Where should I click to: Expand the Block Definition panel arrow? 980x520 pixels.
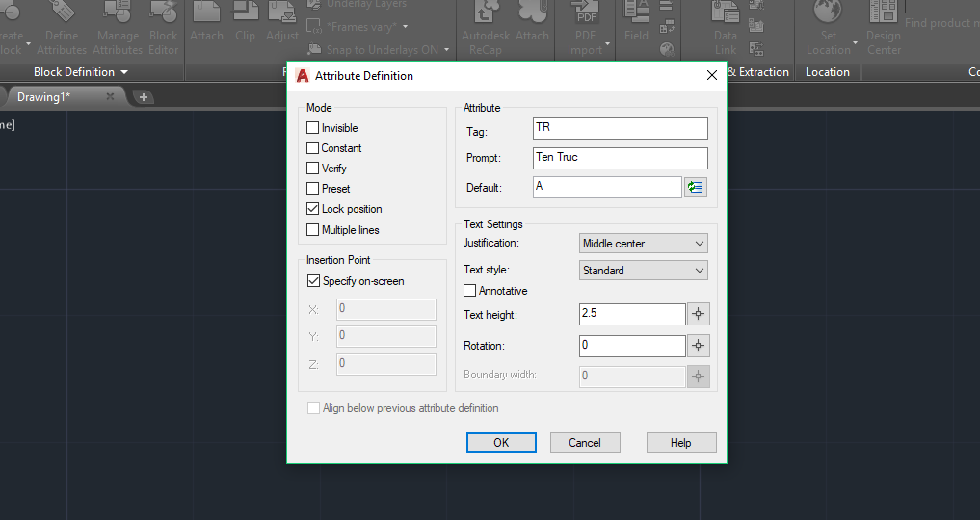coord(123,72)
